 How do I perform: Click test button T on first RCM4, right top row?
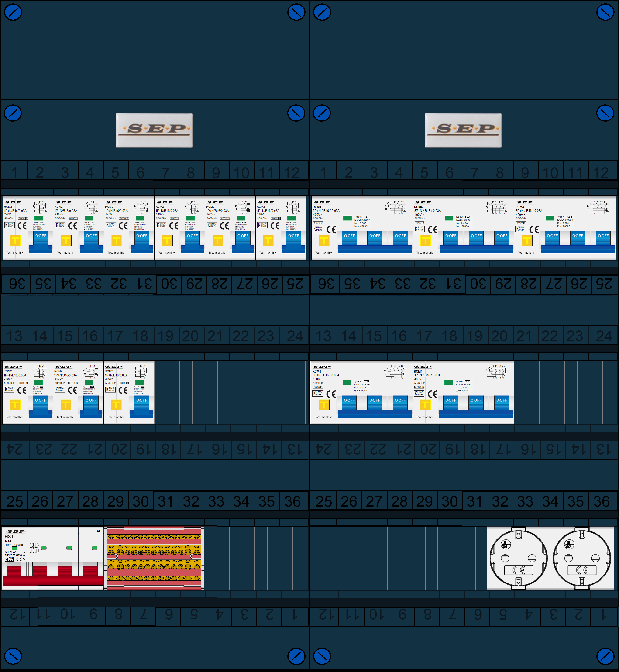tap(324, 240)
